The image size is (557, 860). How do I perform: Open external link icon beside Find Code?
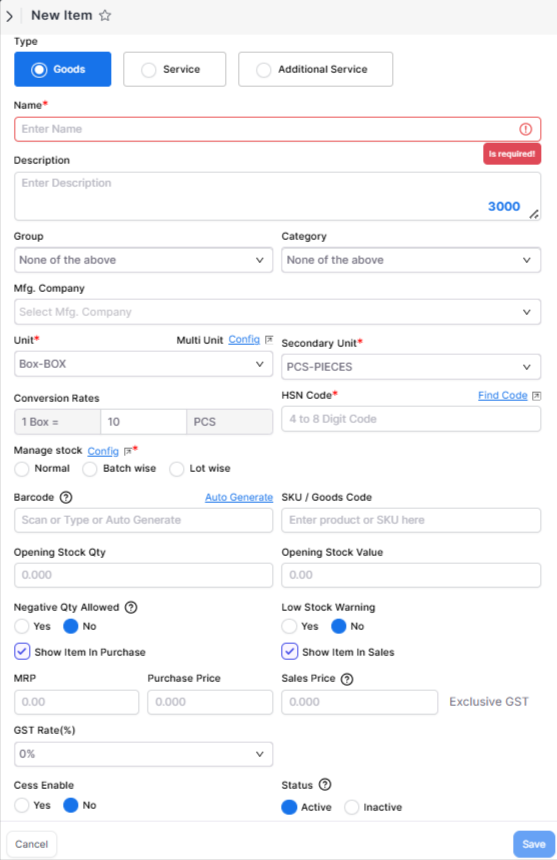537,395
